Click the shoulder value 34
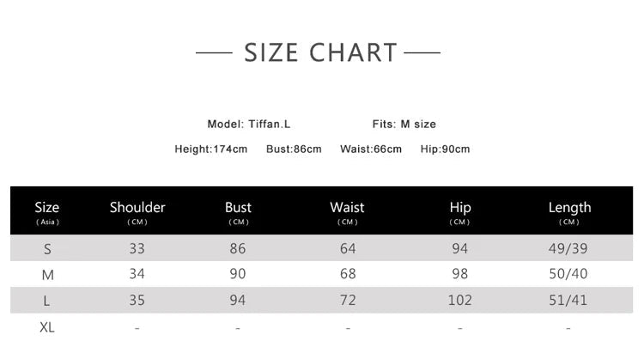644x341 pixels. tap(137, 274)
